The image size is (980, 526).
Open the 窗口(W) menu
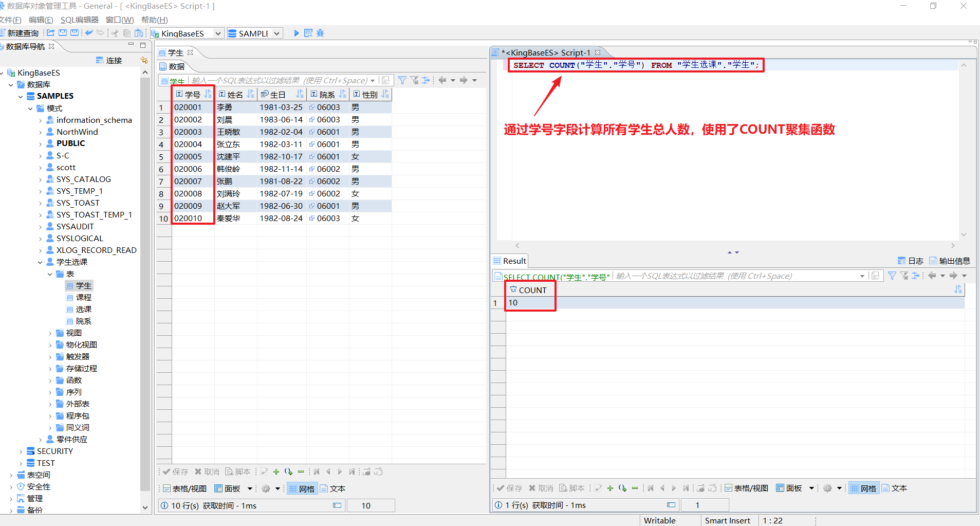[120, 20]
